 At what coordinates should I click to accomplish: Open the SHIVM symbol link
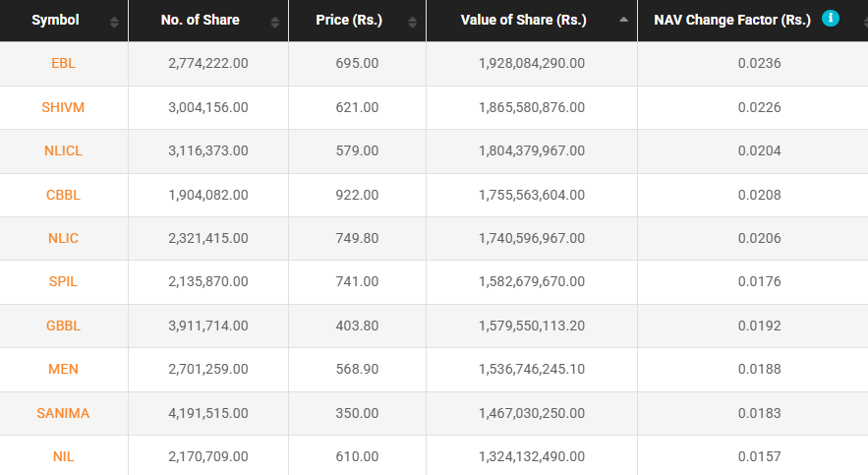pos(63,107)
